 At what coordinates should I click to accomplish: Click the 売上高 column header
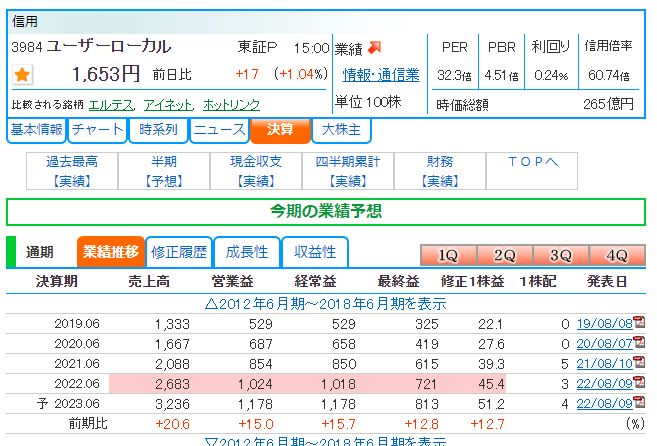pyautogui.click(x=149, y=281)
